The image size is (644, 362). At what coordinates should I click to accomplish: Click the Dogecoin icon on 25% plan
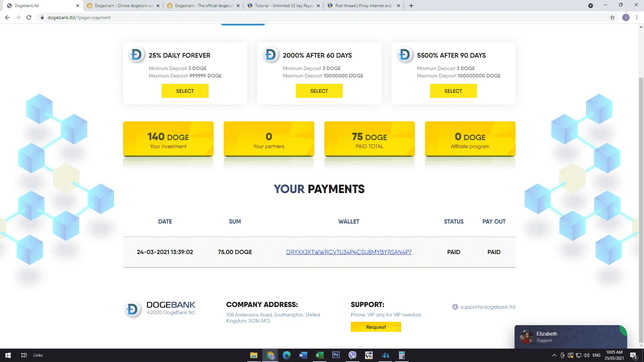point(137,54)
